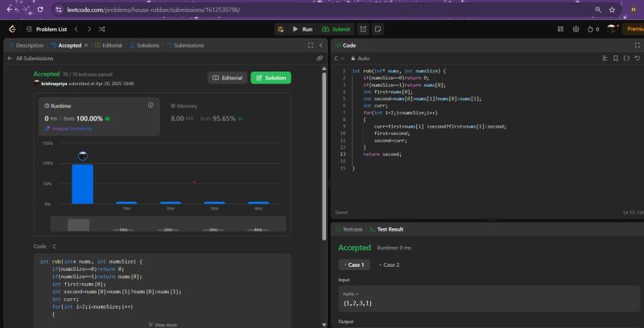Select the Runtime stats card
Image resolution: width=644 pixels, height=328 pixels.
click(x=99, y=117)
